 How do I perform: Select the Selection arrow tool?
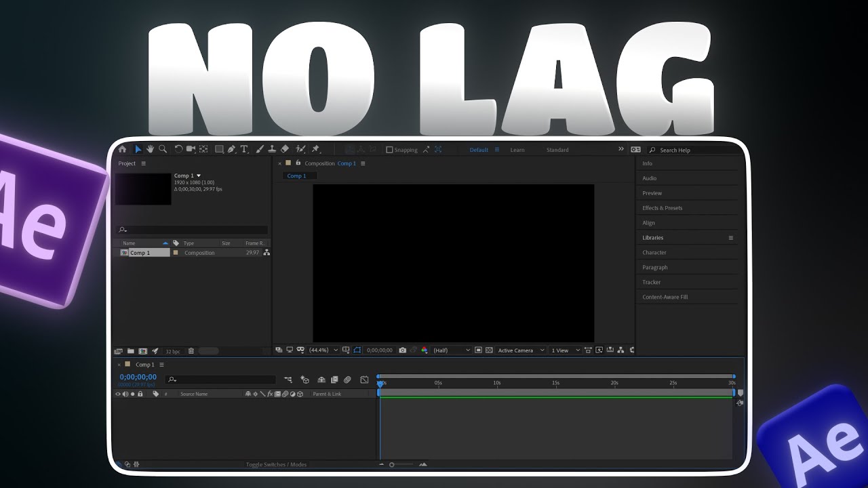[138, 149]
